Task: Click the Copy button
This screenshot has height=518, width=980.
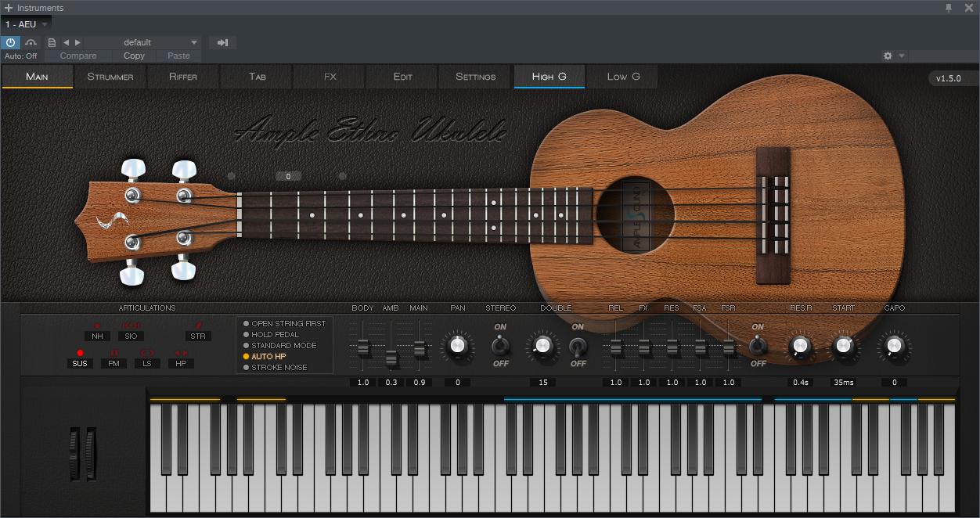Action: click(x=134, y=56)
